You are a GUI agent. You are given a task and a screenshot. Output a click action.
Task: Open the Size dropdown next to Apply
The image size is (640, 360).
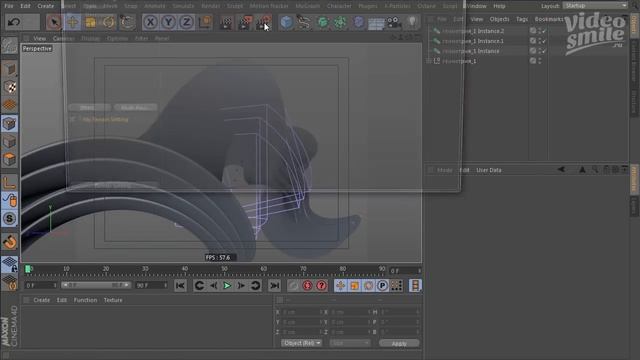coord(349,343)
